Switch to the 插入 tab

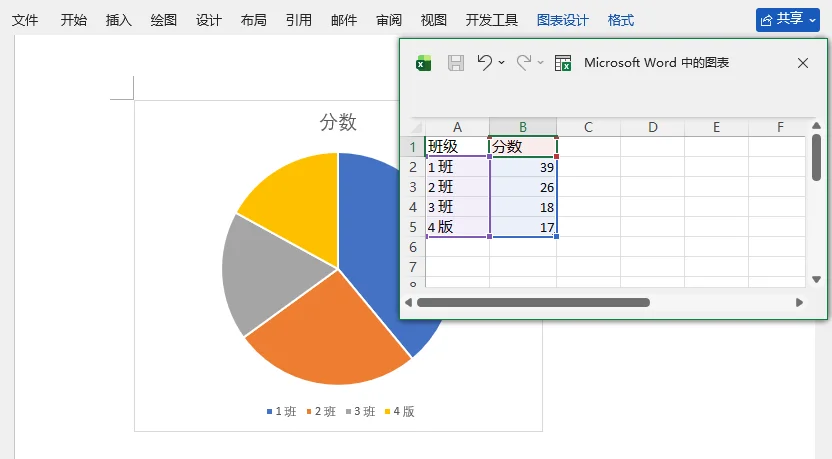[118, 20]
